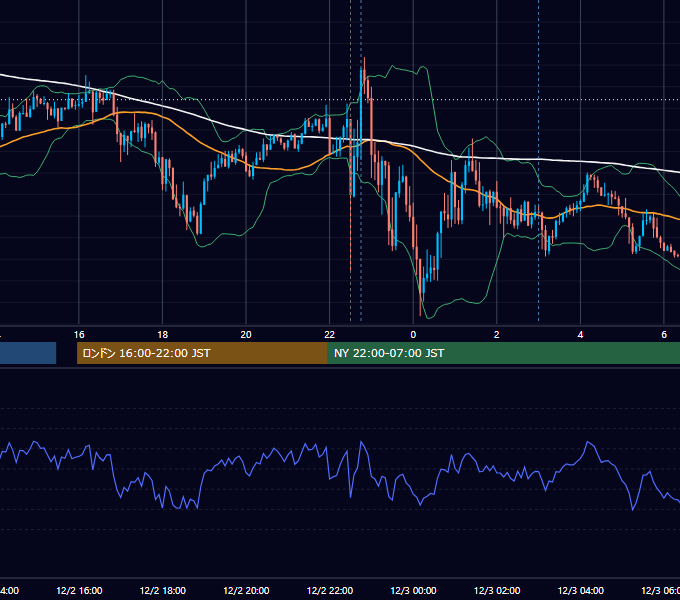Click the 12/2 18:00 date label
Image resolution: width=680 pixels, height=600 pixels.
click(x=163, y=591)
